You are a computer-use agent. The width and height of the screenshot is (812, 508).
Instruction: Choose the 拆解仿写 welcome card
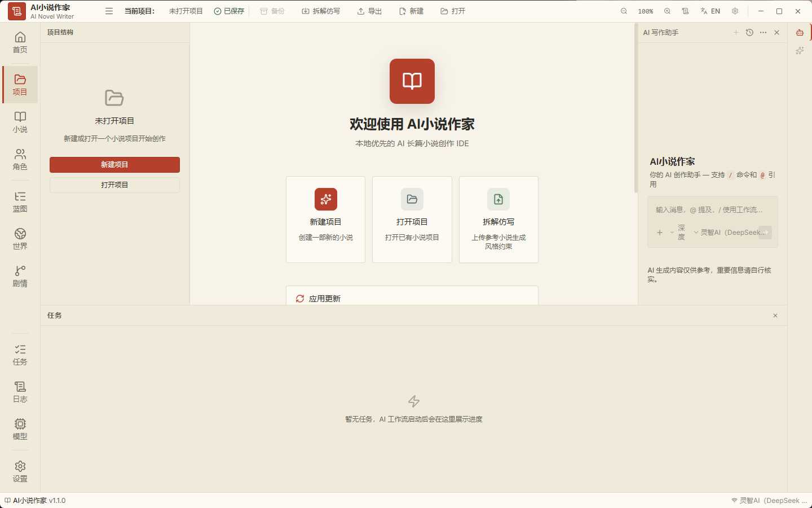(x=498, y=220)
